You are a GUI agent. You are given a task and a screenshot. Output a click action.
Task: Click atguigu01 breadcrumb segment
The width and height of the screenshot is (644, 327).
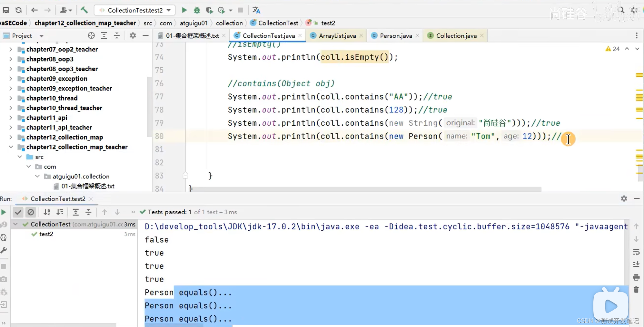193,23
